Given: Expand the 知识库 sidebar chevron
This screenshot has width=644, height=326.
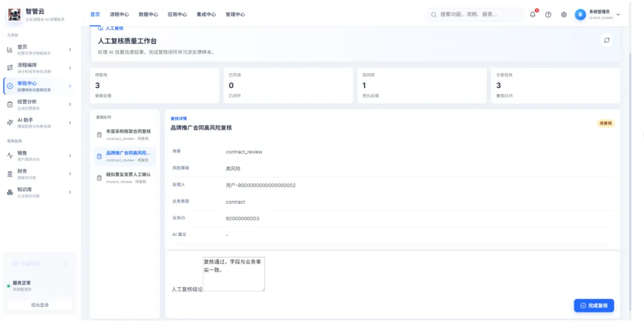Looking at the screenshot, I should point(70,192).
